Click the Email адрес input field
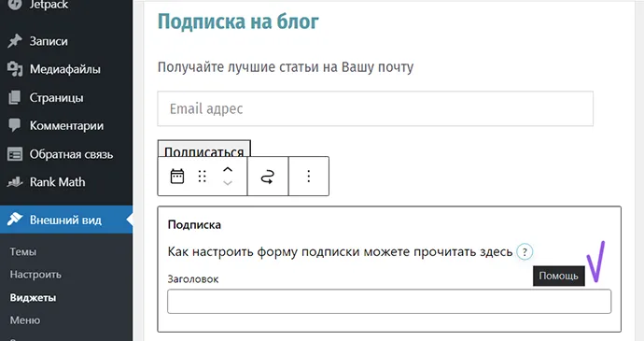Screen dimensions: 644x341 click(x=375, y=108)
